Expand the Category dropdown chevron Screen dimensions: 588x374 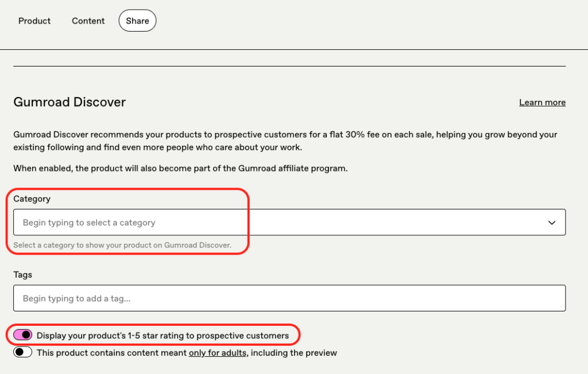(x=552, y=223)
